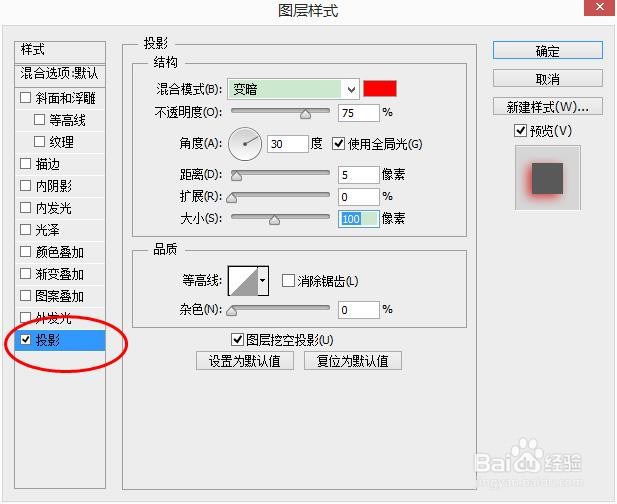Enable the 内阴影 checkbox
Viewport: 617px width, 504px height.
[25, 186]
